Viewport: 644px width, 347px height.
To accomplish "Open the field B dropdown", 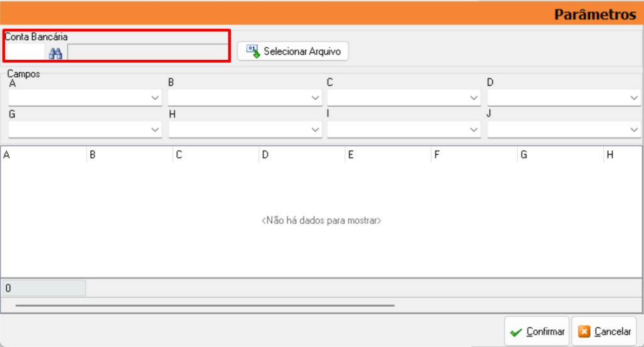I will pyautogui.click(x=245, y=97).
